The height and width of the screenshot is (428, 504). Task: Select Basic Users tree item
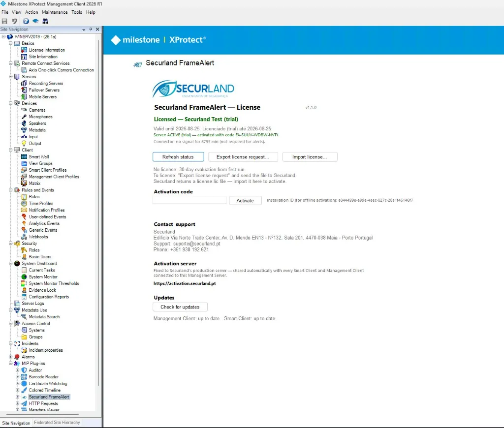point(40,257)
